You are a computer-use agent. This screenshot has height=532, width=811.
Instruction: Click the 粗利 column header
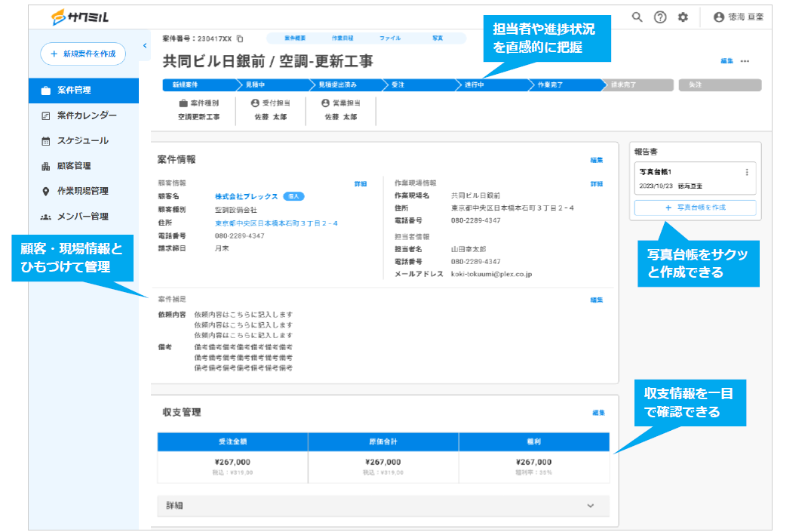pyautogui.click(x=534, y=442)
